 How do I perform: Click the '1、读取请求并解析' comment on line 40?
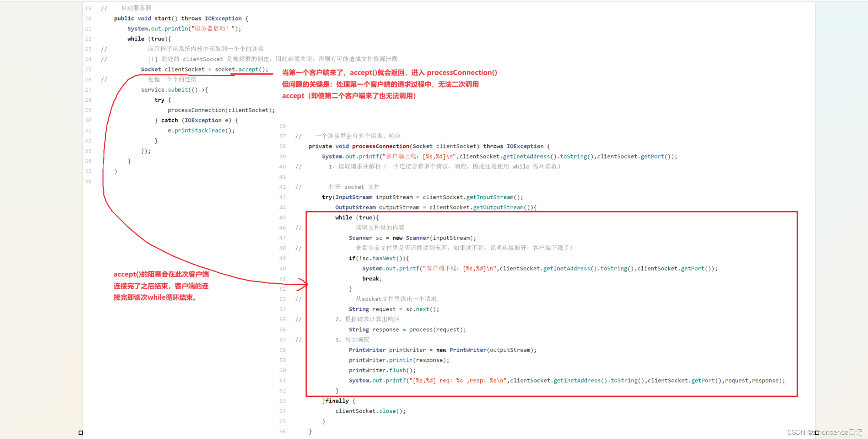point(444,166)
